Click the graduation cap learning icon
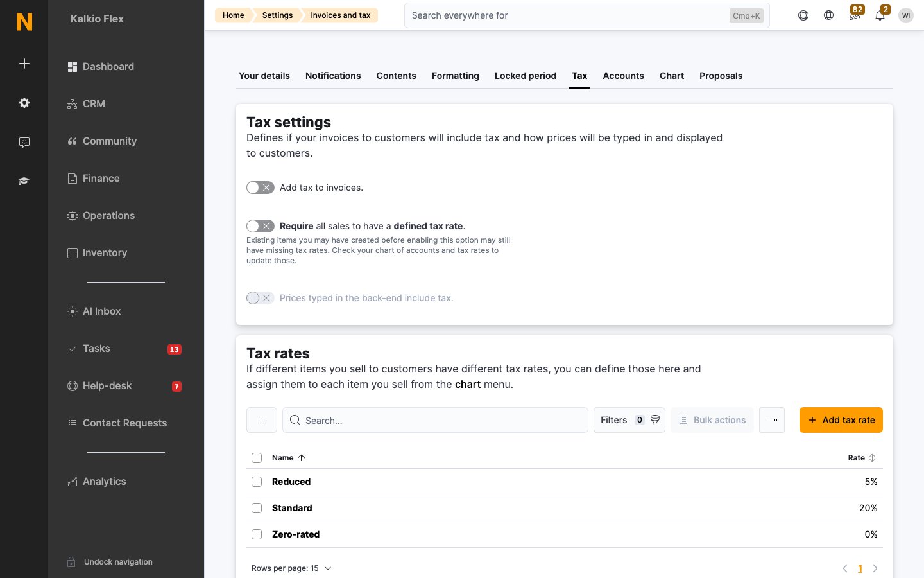 tap(24, 181)
